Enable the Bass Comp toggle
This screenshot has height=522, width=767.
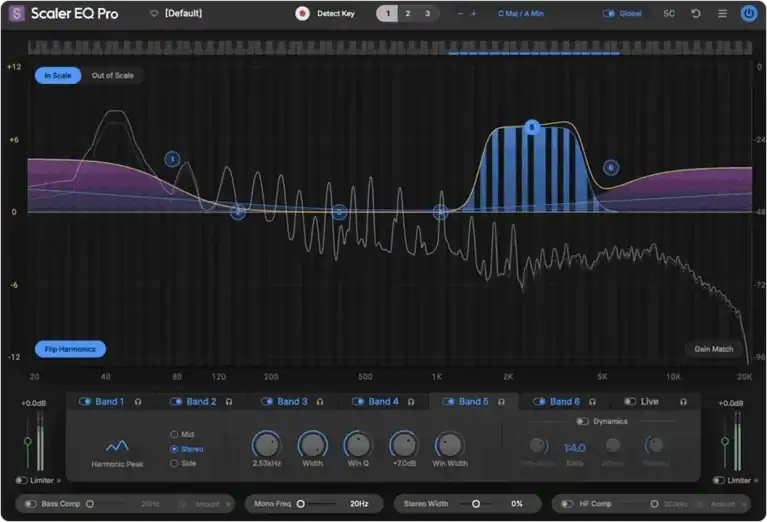click(31, 504)
